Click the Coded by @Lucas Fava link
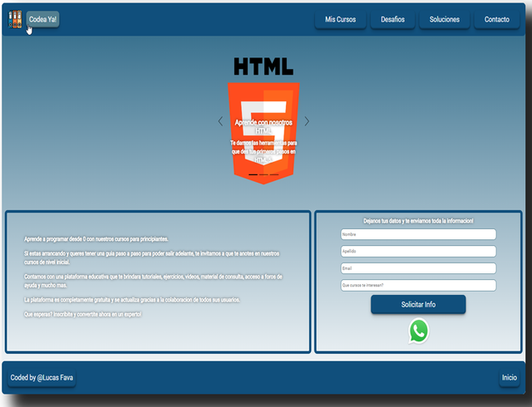532x407 pixels. (42, 377)
